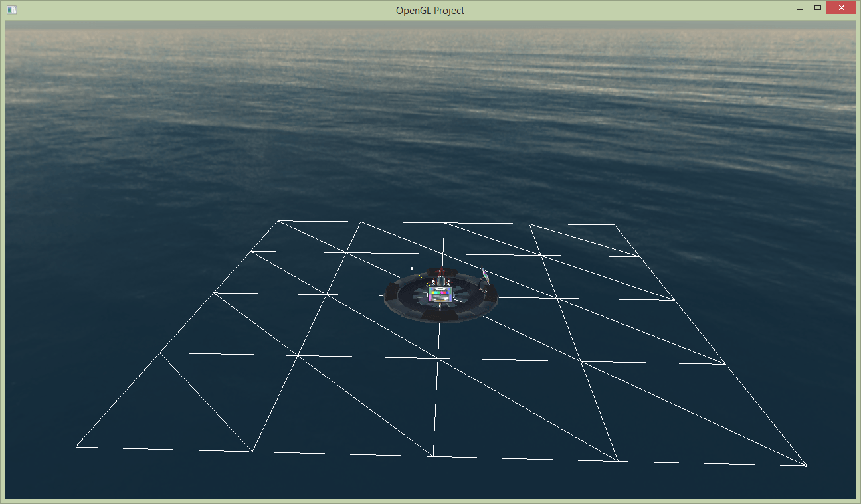
Task: Click the front-left corner of the wireframe grid
Action: pos(78,447)
